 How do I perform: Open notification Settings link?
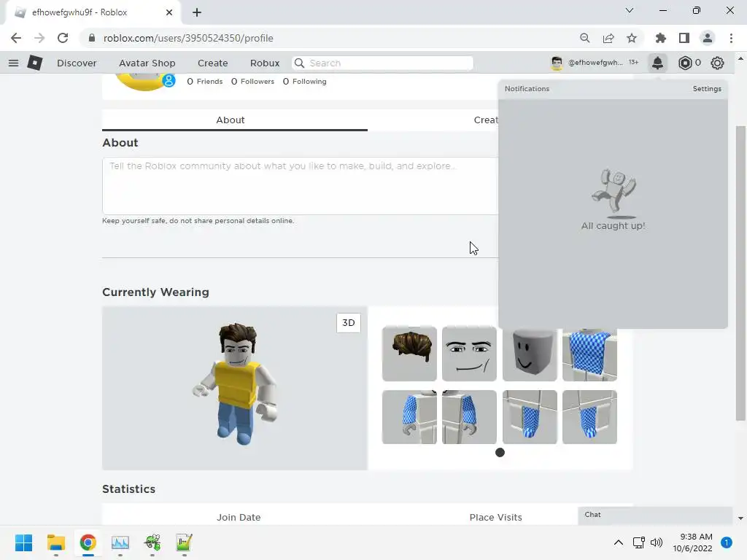(x=707, y=88)
